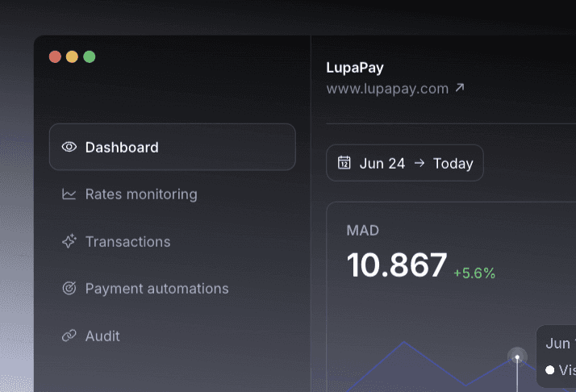Image resolution: width=576 pixels, height=392 pixels.
Task: Click the green window zoom button
Action: [90, 57]
